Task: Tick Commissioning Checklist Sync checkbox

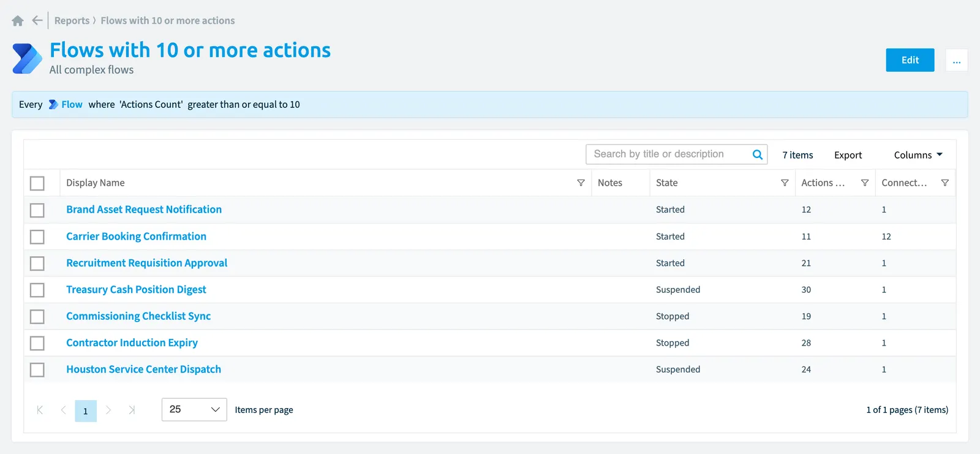Action: coord(37,317)
